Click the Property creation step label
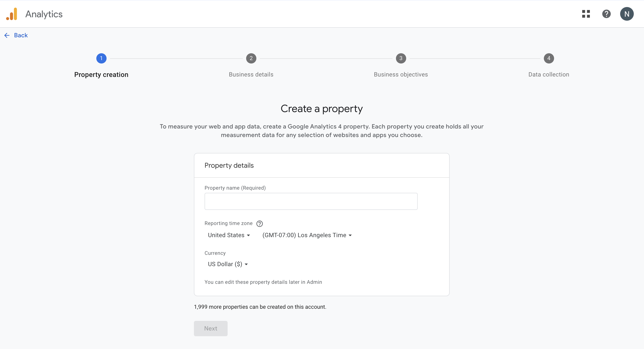The height and width of the screenshot is (349, 644). tap(101, 75)
